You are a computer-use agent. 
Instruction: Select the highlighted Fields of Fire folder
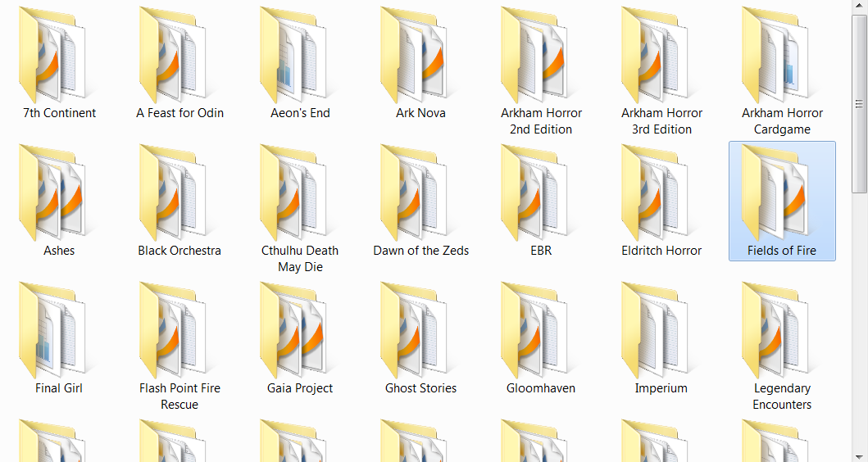[782, 201]
